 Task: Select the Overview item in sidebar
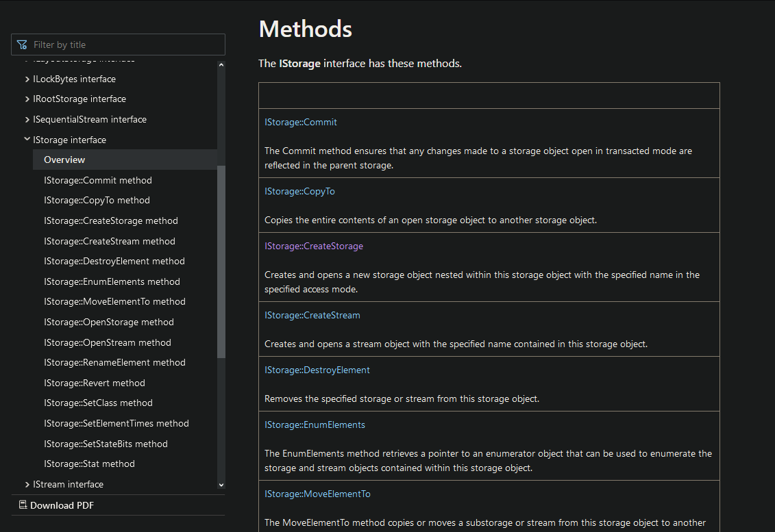click(64, 160)
